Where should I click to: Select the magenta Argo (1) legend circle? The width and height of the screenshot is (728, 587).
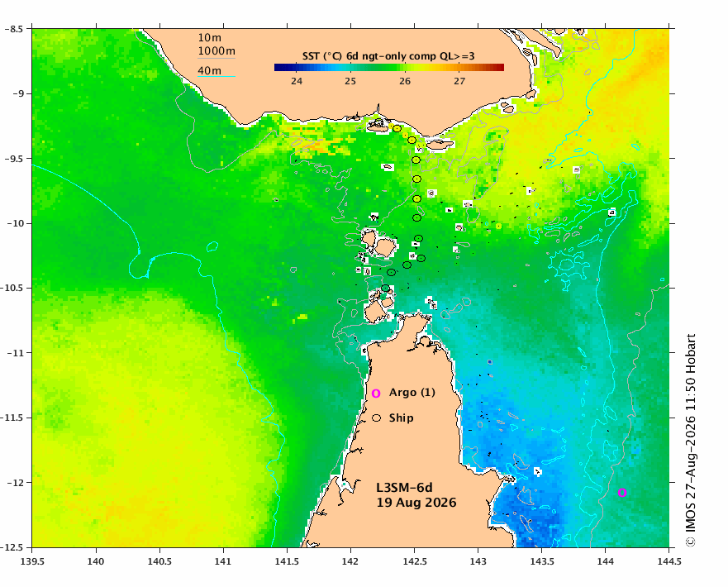tap(376, 394)
